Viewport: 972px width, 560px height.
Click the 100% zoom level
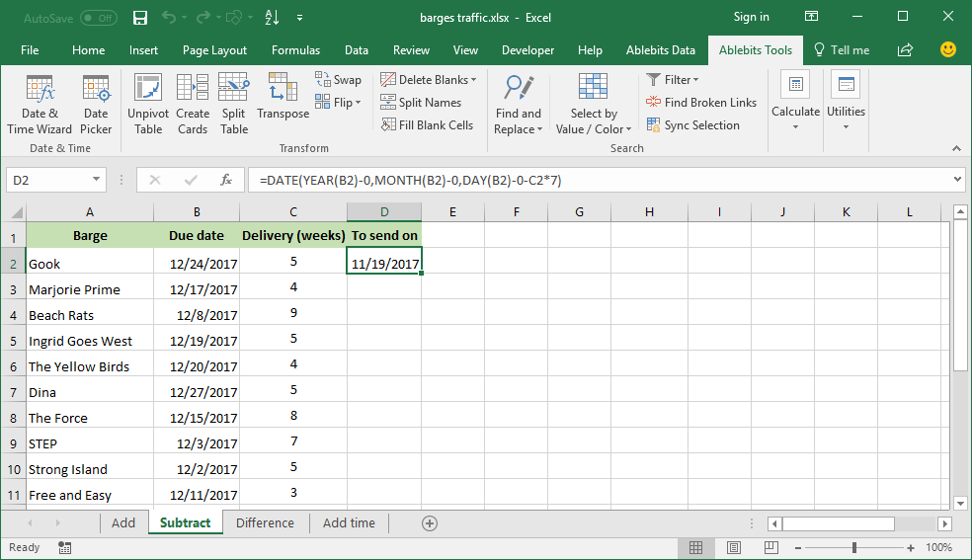938,547
